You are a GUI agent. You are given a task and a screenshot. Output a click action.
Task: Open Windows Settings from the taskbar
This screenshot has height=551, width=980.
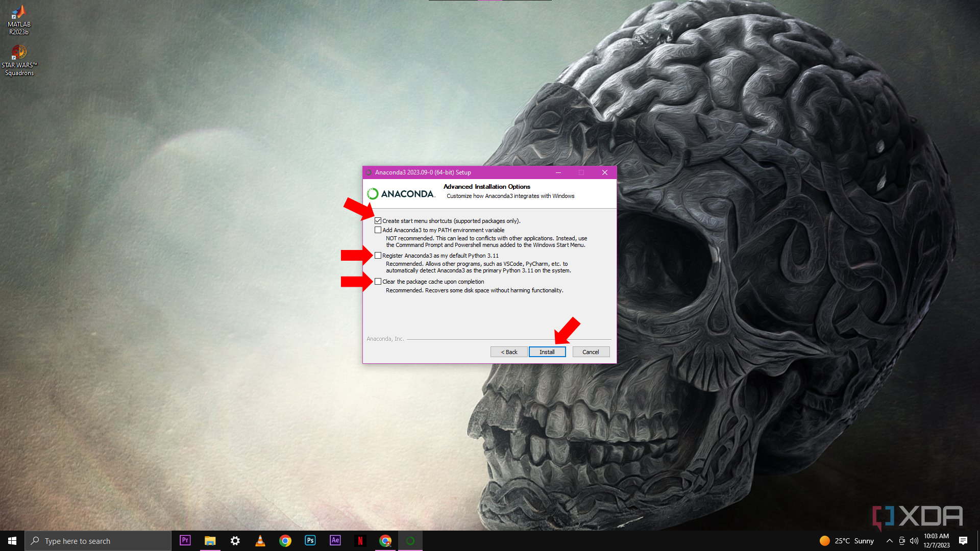point(235,541)
